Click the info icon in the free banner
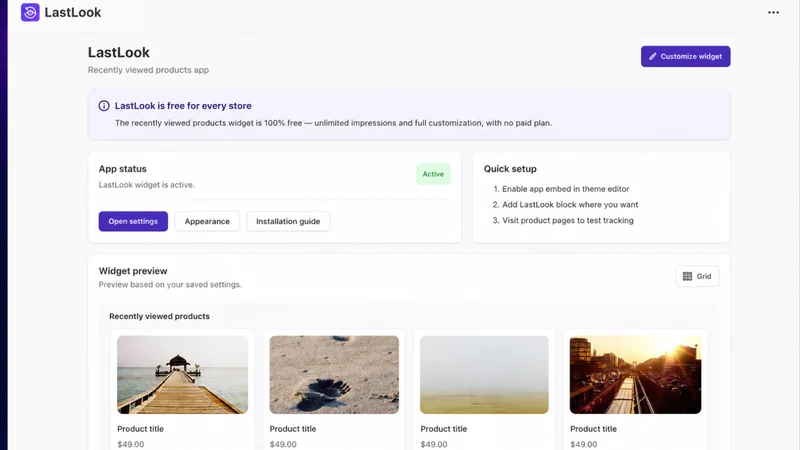The height and width of the screenshot is (450, 800). tap(104, 106)
